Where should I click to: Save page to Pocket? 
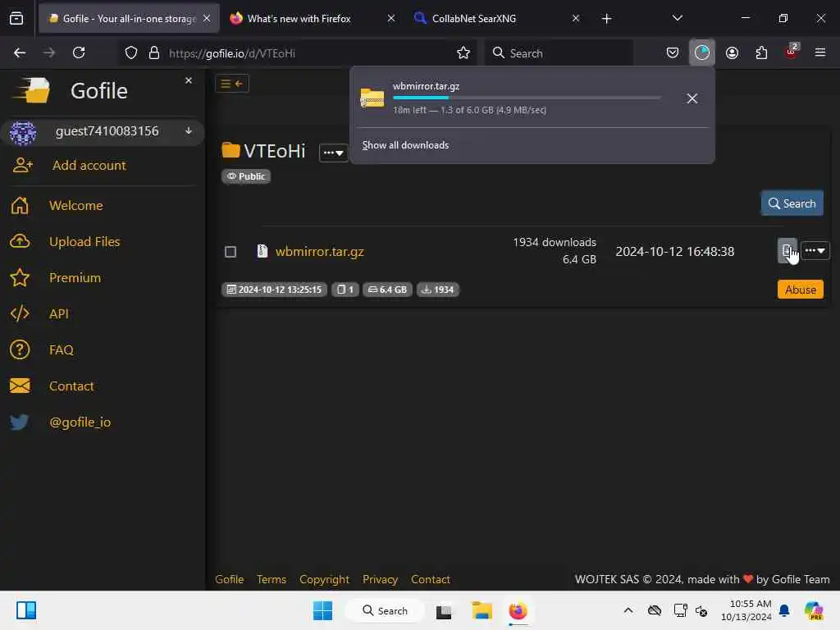[673, 53]
